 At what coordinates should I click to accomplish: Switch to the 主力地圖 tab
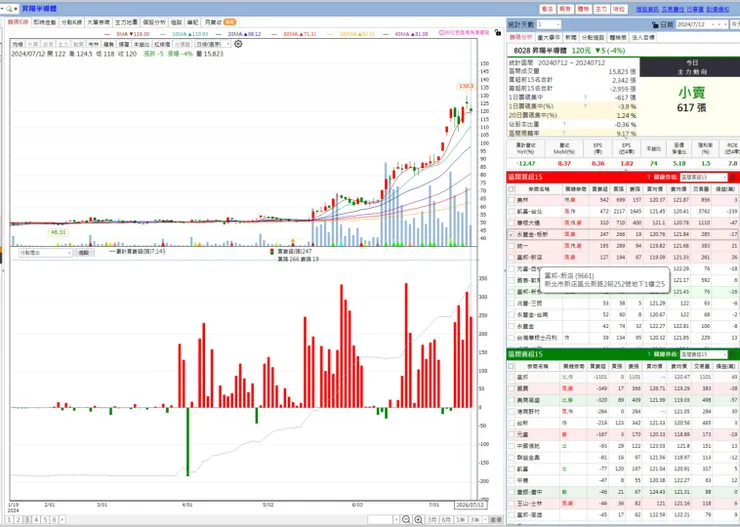pos(126,22)
